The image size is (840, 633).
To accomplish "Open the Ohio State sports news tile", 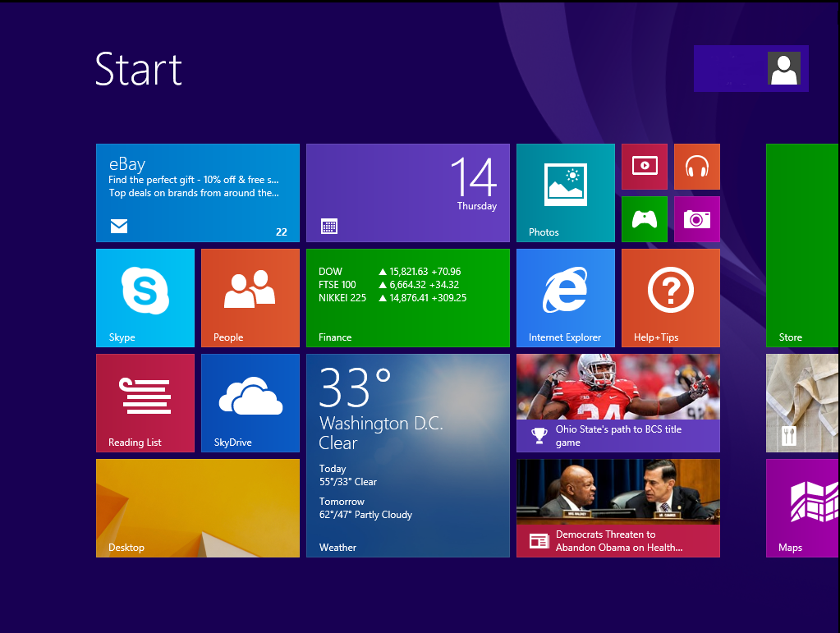I will (x=618, y=403).
